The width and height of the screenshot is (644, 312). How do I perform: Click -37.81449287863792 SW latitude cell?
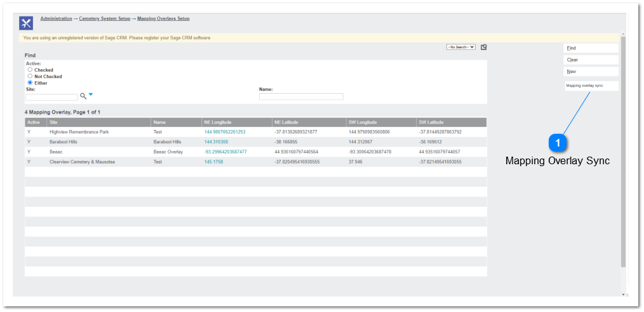click(440, 132)
